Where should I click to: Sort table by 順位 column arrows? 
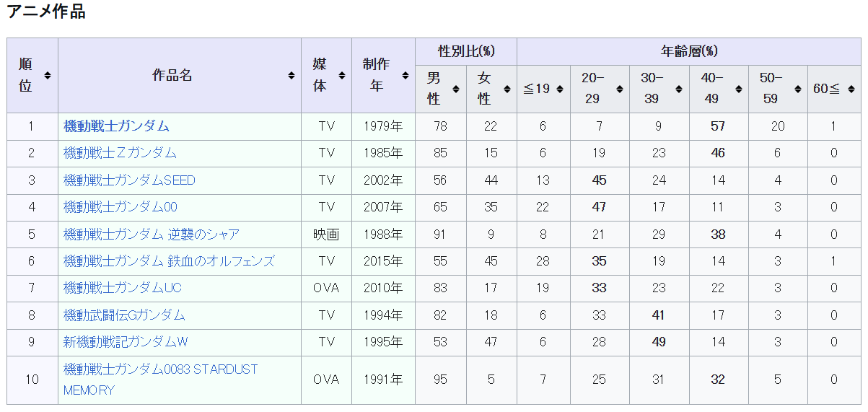pos(48,75)
